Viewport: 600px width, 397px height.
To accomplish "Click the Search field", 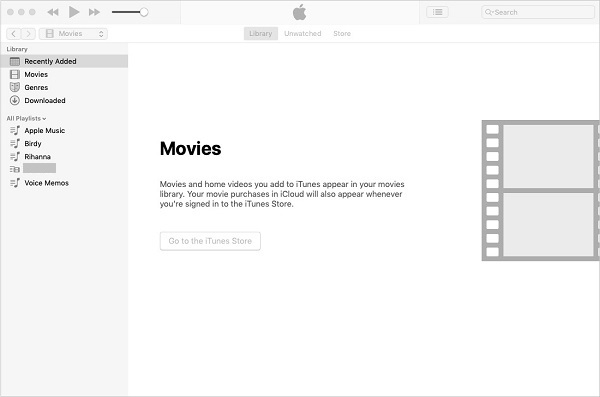I will (538, 12).
